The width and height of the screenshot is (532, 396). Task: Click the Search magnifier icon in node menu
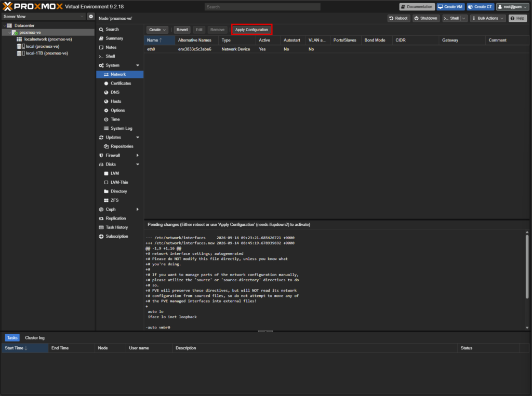tap(101, 30)
